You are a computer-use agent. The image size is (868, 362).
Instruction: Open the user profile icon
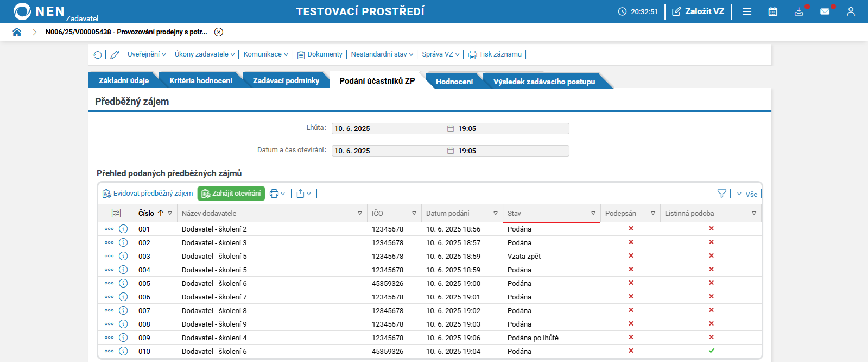pos(851,11)
